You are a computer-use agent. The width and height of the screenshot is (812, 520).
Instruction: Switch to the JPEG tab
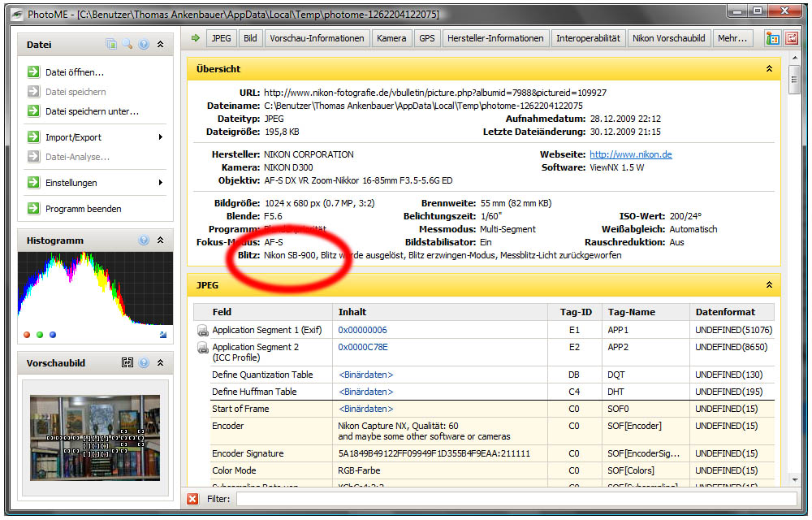(221, 38)
